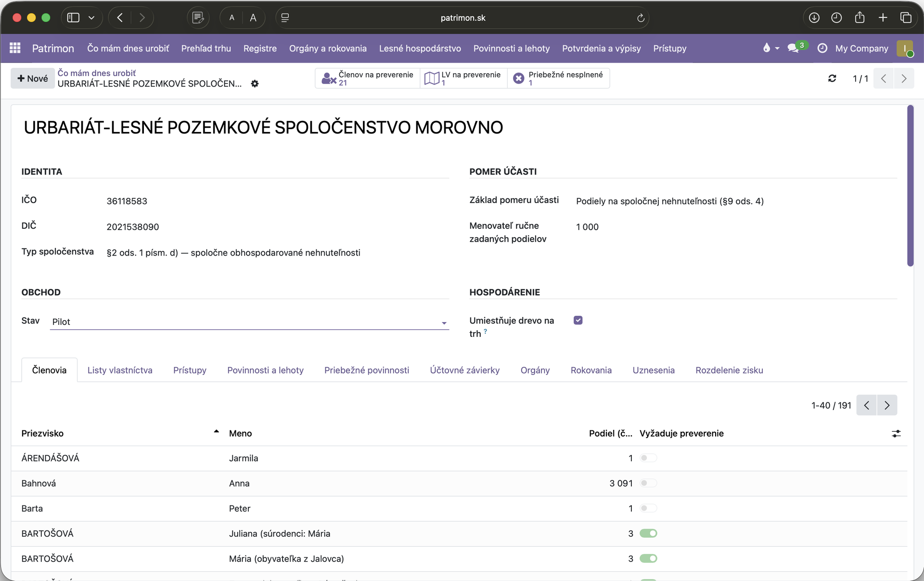Open Priebežné nesplnené stat button
The width and height of the screenshot is (924, 581).
(559, 78)
